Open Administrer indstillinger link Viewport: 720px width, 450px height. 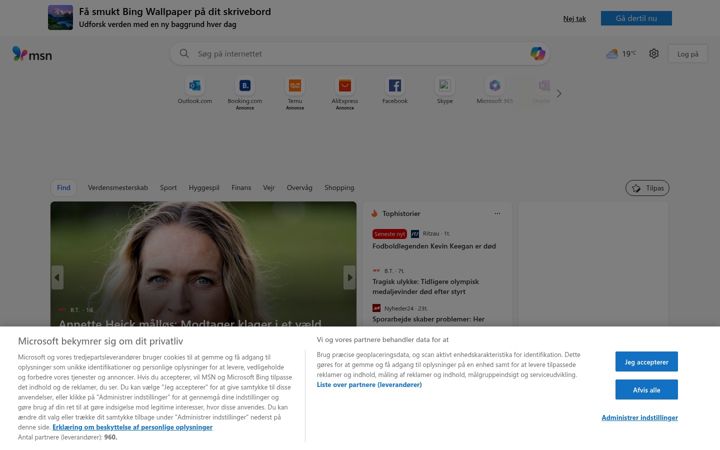click(640, 417)
